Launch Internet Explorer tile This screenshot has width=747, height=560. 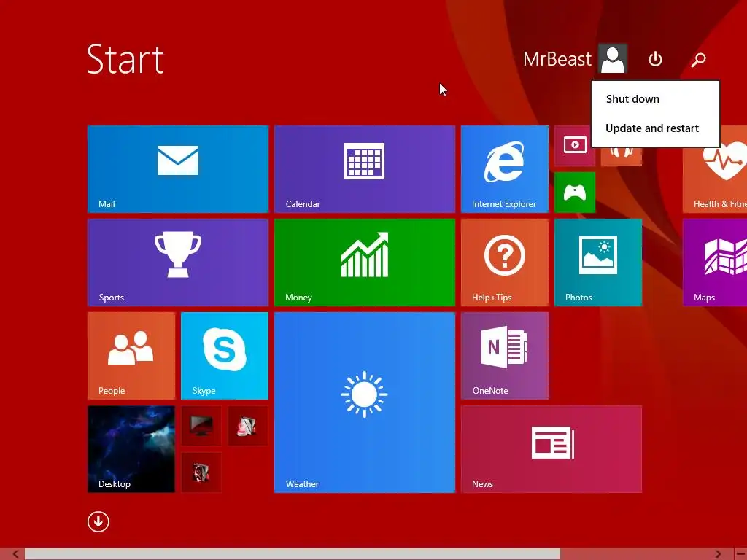(505, 169)
